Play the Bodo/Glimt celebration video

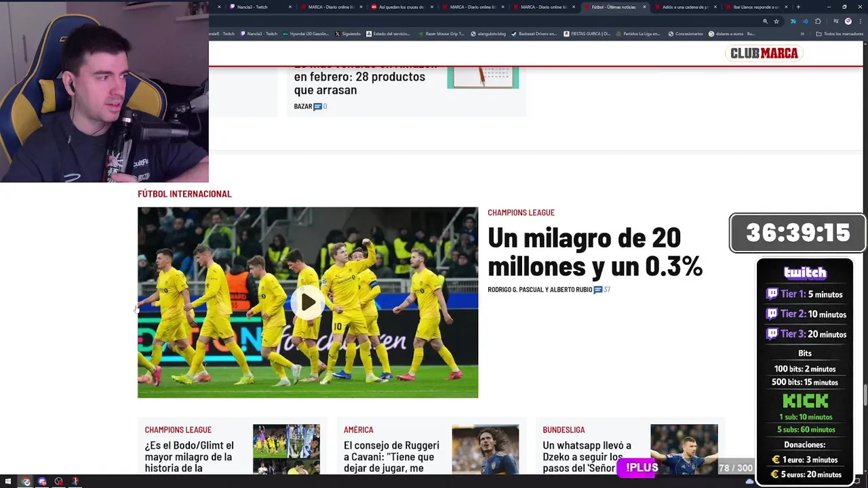click(308, 302)
